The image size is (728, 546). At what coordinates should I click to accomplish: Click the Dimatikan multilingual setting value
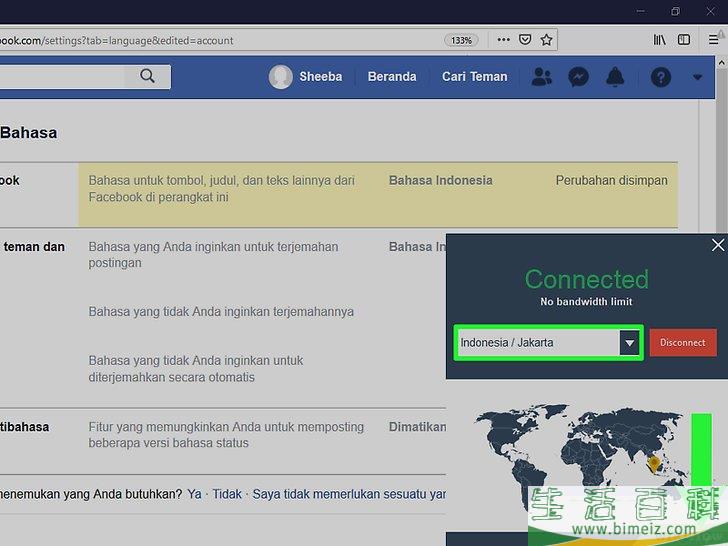[417, 427]
